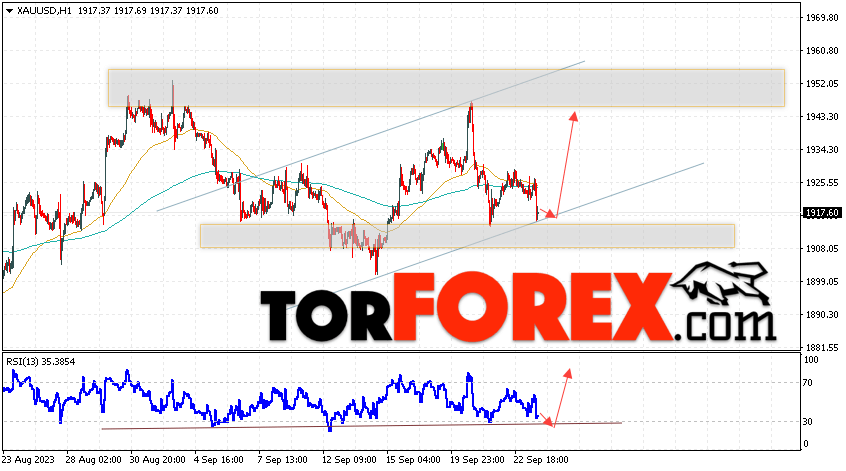Select the blue RSI indicator line
This screenshot has width=846, height=471.
point(271,400)
